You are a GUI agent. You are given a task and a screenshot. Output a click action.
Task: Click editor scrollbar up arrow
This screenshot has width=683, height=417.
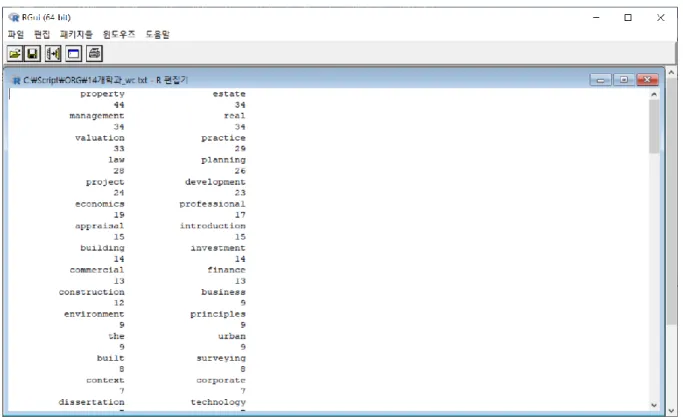[654, 94]
